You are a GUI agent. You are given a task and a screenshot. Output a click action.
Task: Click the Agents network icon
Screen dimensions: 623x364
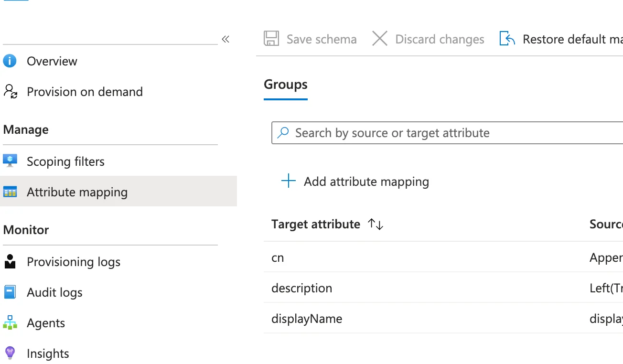(x=10, y=323)
